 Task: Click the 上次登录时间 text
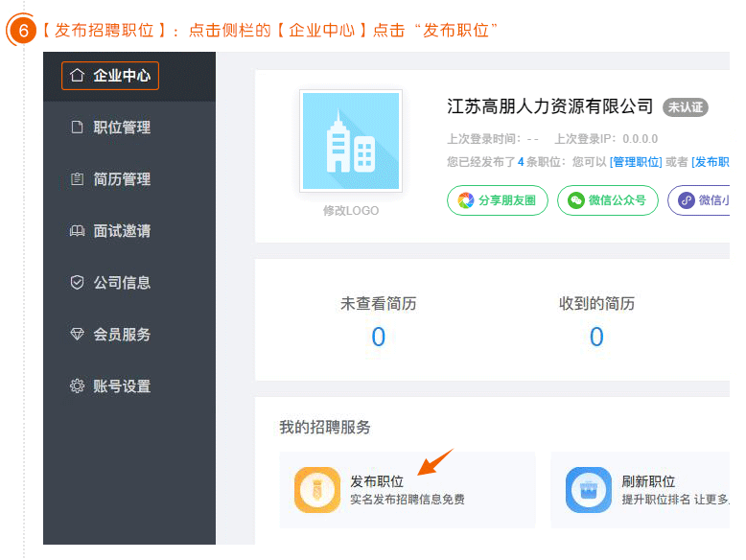pos(493,139)
